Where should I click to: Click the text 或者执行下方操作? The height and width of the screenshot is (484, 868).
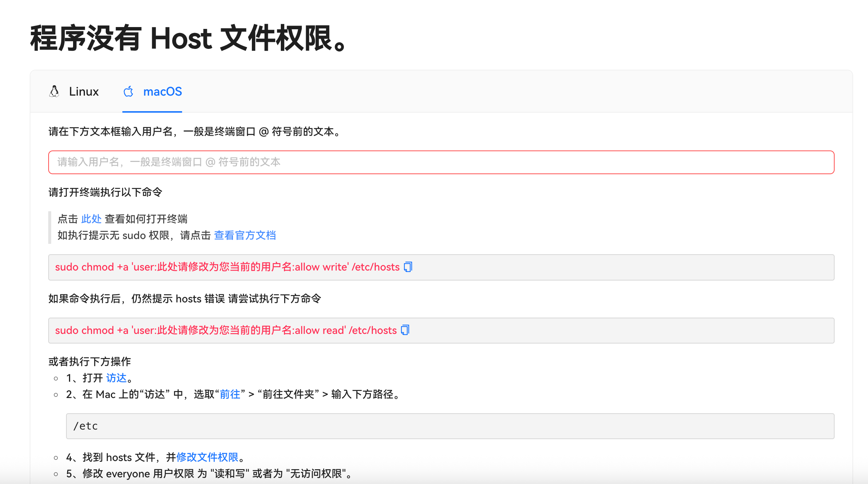click(x=90, y=362)
